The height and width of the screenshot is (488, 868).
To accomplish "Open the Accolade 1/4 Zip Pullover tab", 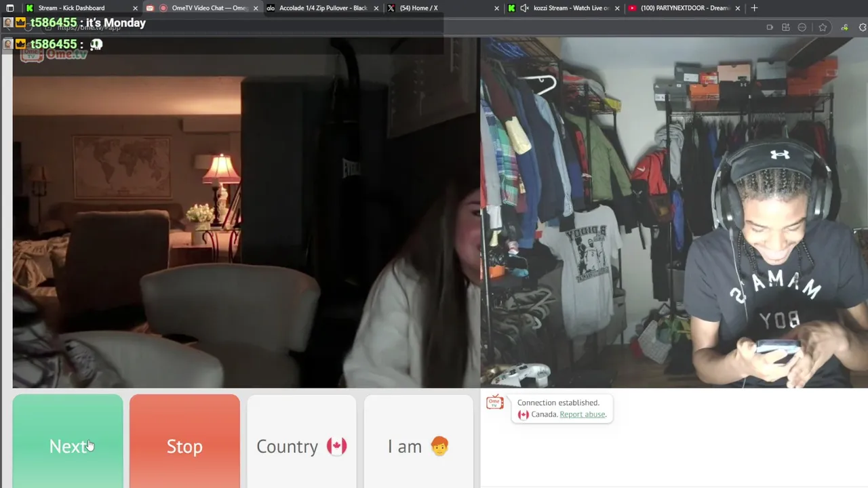I will (323, 8).
